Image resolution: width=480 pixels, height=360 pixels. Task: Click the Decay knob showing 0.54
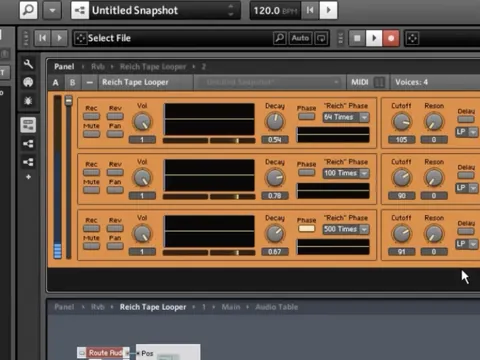pyautogui.click(x=275, y=122)
